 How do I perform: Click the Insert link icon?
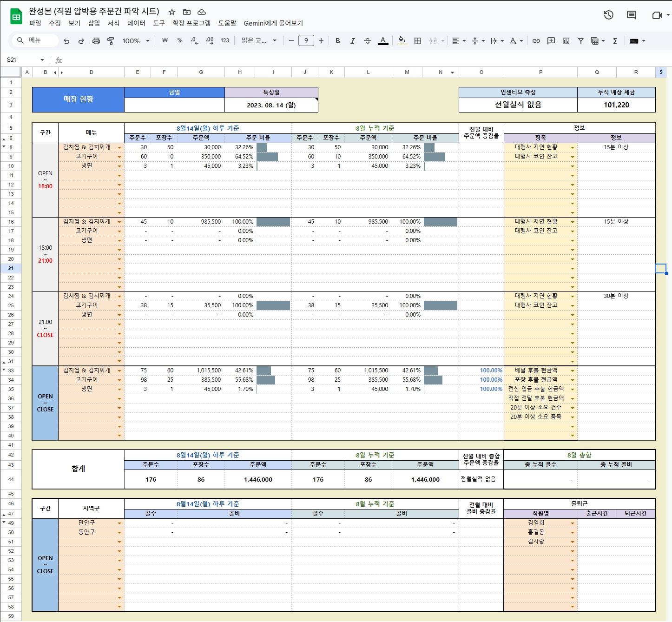[x=536, y=41]
